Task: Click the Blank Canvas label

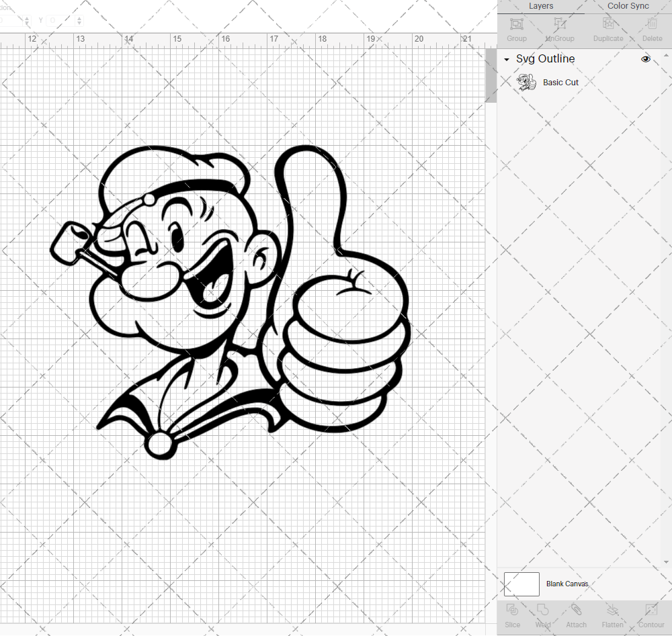Action: (568, 584)
